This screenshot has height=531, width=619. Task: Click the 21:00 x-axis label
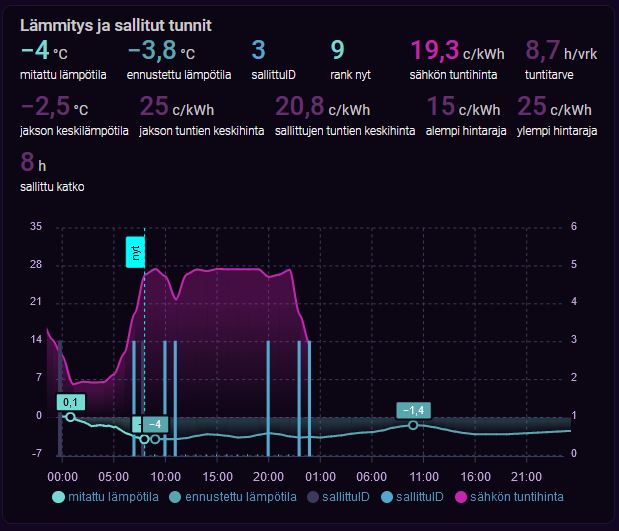527,477
